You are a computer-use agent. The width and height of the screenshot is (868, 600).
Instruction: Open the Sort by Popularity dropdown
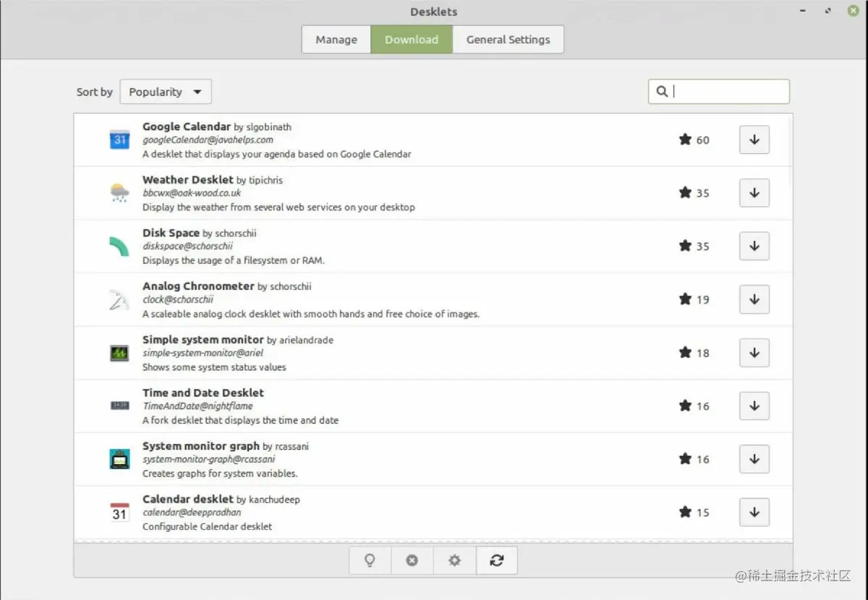click(166, 92)
